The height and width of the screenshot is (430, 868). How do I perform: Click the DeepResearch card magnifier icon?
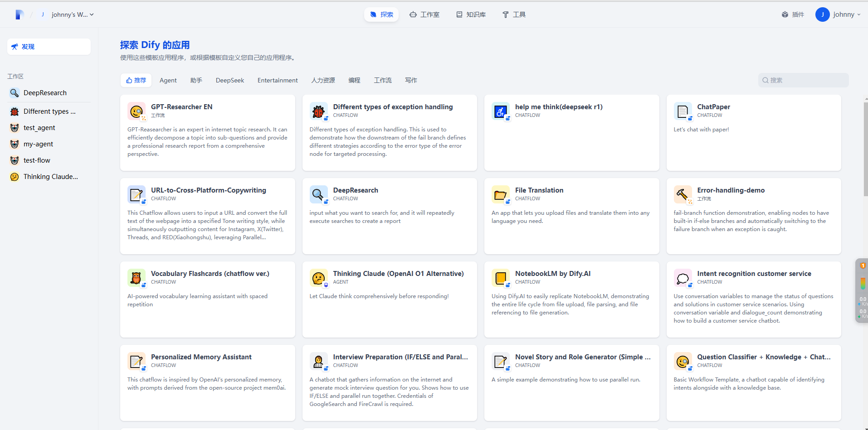319,194
